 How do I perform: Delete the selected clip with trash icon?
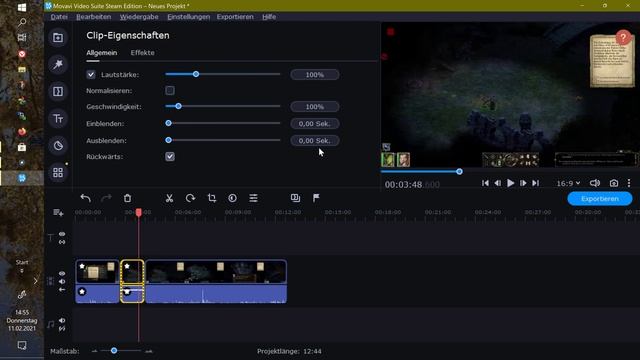127,198
